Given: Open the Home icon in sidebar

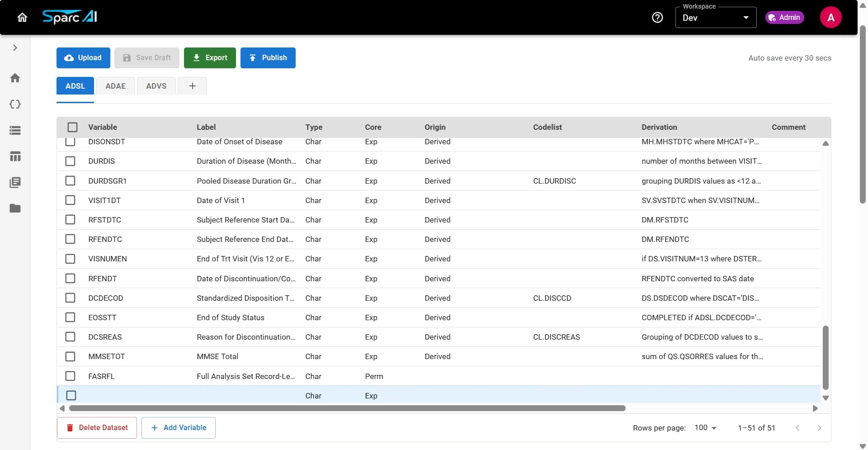Looking at the screenshot, I should 15,78.
